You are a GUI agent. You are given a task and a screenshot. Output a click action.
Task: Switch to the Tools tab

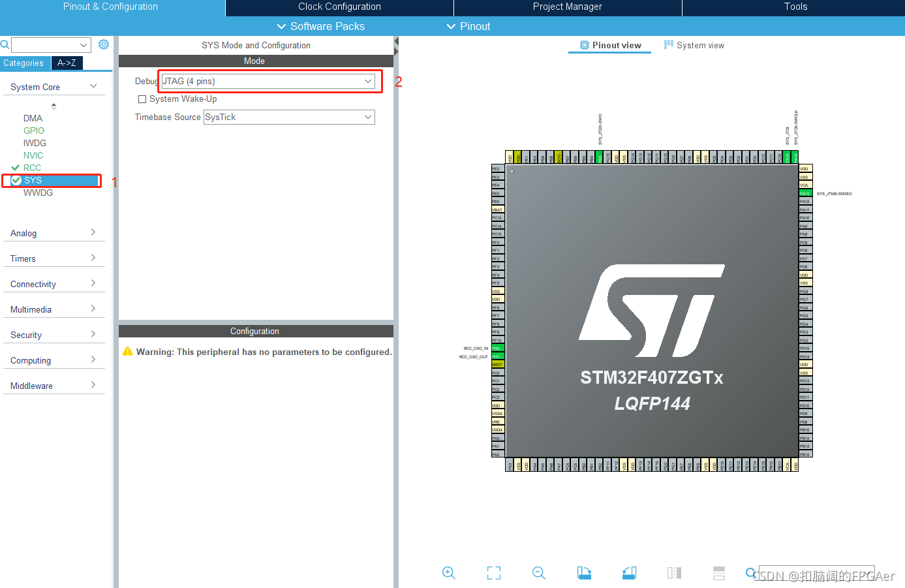795,7
